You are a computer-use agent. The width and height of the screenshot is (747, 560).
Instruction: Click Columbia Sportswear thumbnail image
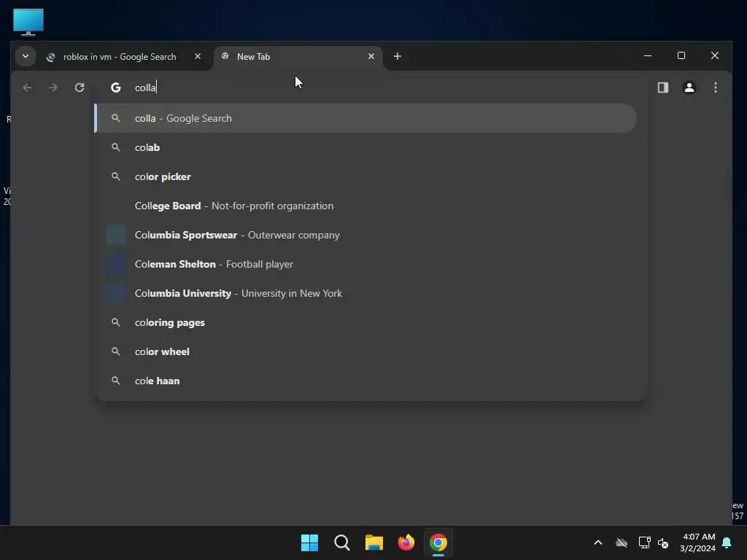click(x=116, y=235)
